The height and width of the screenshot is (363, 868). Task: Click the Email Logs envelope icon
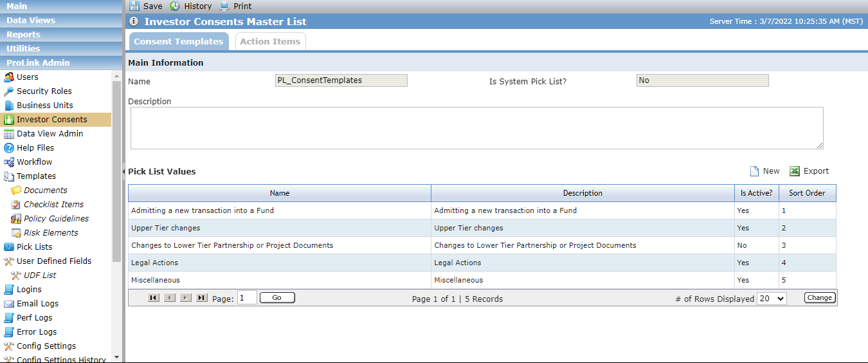click(9, 304)
